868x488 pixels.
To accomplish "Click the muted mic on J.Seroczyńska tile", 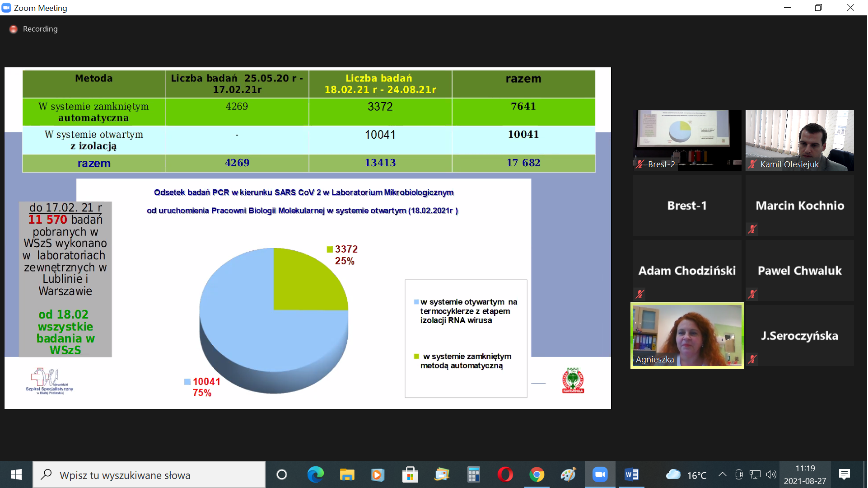I will (752, 359).
